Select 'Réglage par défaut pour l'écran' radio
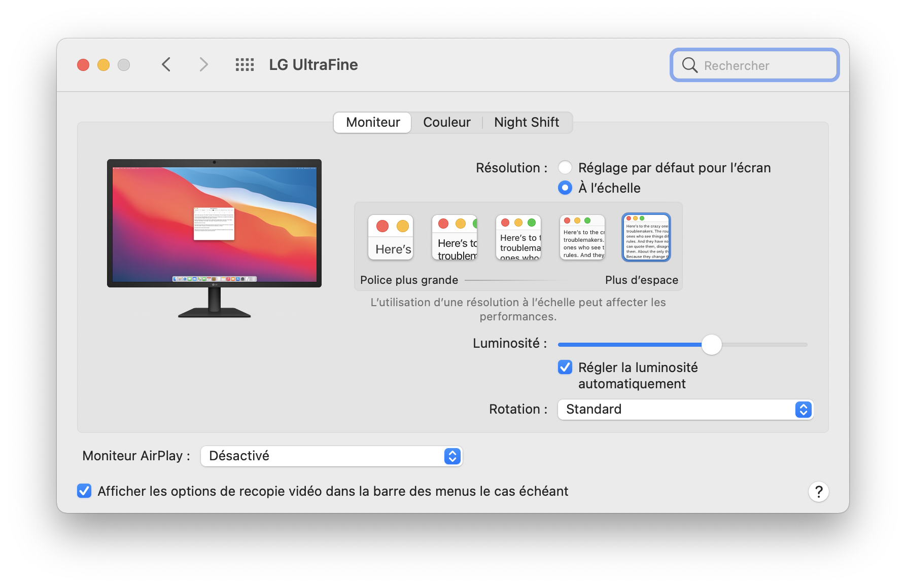 [x=565, y=167]
